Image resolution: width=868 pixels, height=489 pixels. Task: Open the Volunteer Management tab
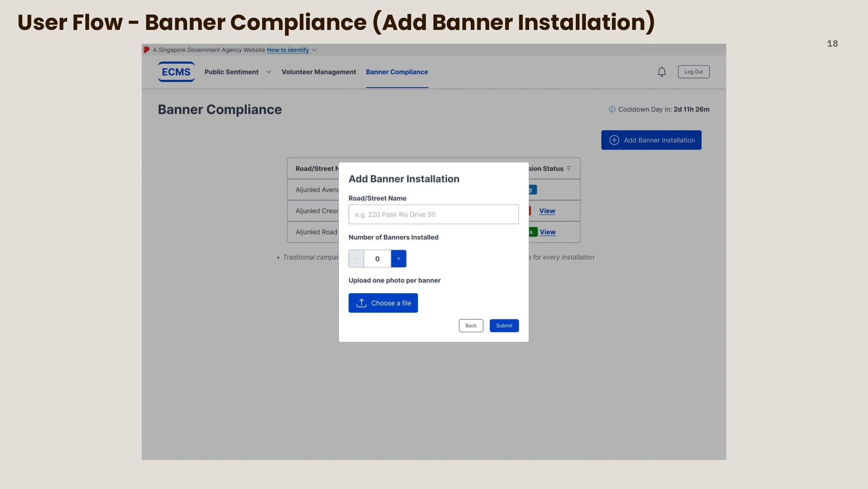[x=319, y=72]
